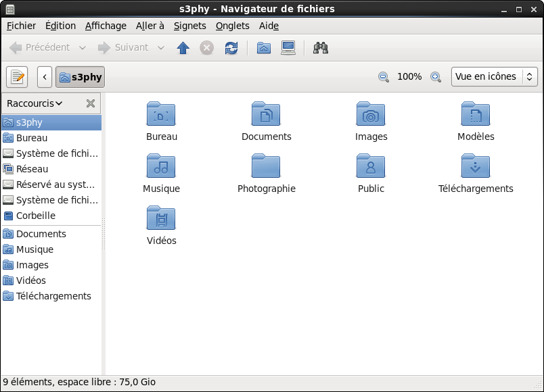Refresh the folder view with the reload icon
Viewport: 544px width, 392px height.
[231, 47]
